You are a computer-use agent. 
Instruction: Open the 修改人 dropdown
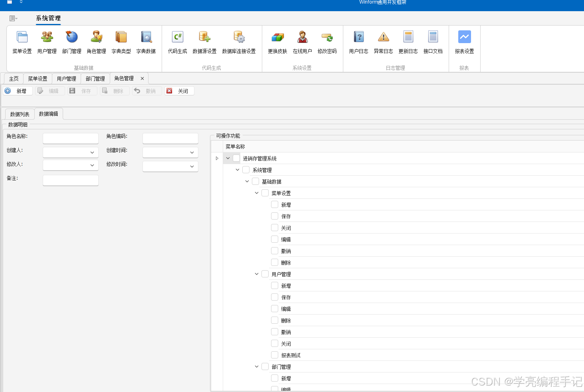(92, 165)
